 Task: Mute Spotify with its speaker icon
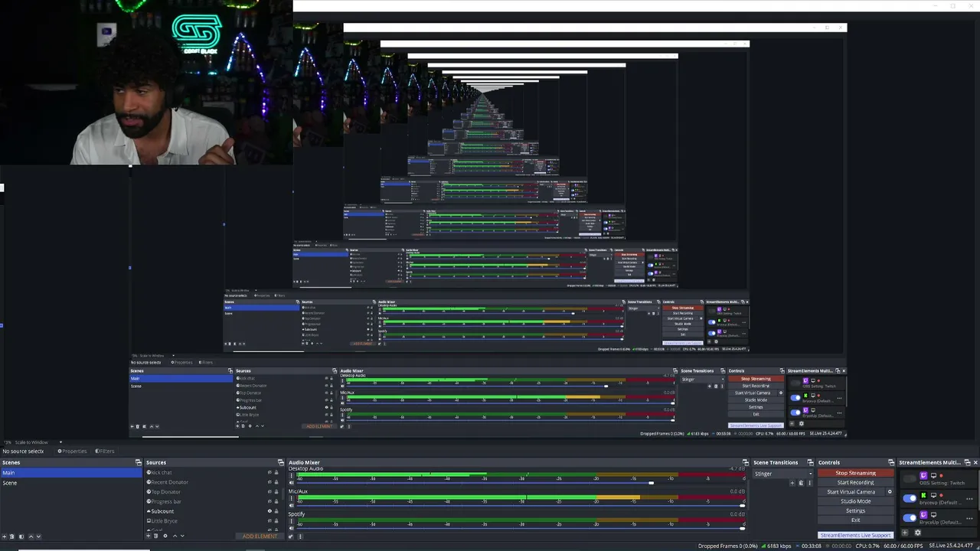(x=291, y=528)
